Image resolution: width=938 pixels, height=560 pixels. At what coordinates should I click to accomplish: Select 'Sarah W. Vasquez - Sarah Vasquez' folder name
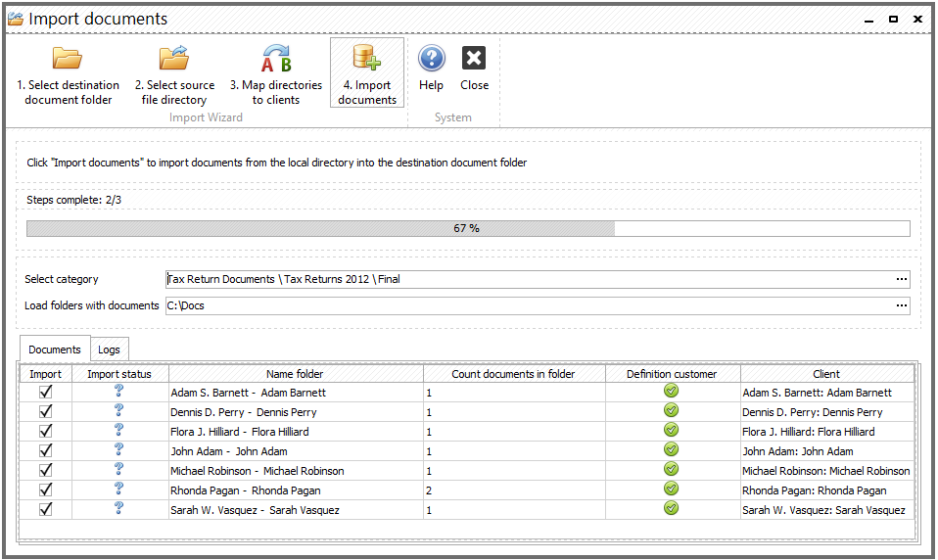pos(255,510)
